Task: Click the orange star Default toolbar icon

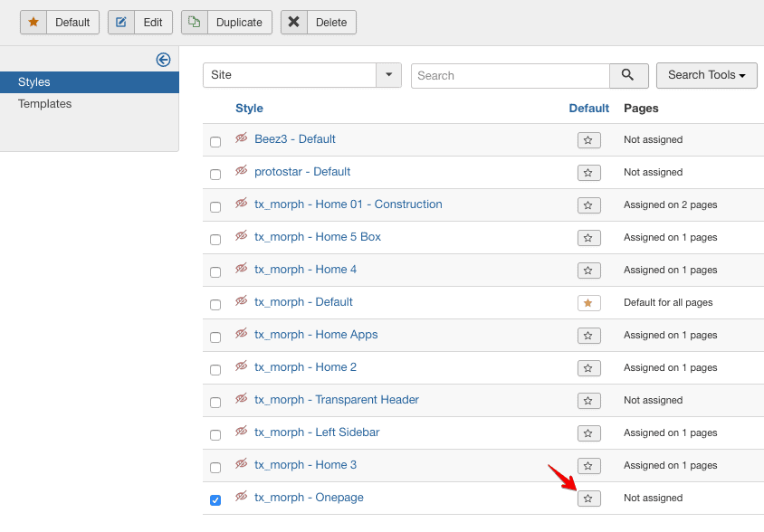Action: [x=33, y=22]
